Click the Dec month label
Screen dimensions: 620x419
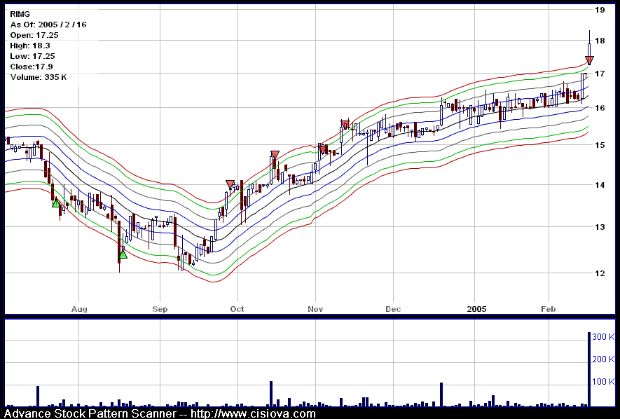click(393, 309)
